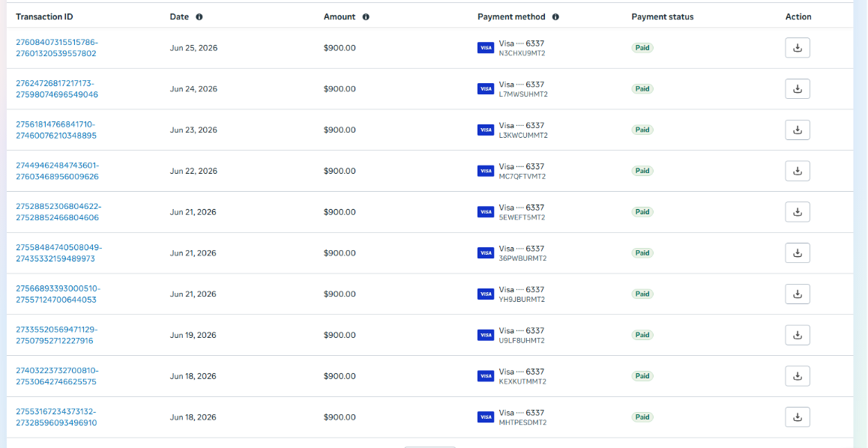Open transaction 27335520569471129-27507952712227916
The image size is (868, 448).
point(56,335)
